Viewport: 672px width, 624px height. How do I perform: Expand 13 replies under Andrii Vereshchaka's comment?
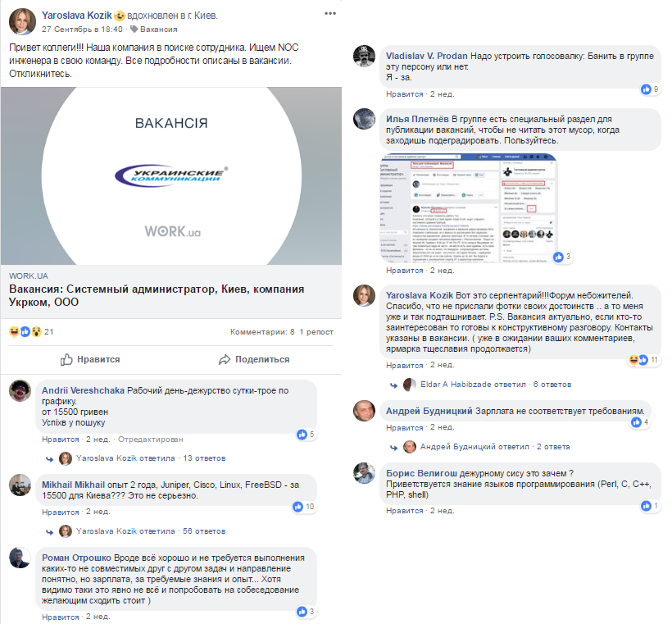(x=204, y=458)
